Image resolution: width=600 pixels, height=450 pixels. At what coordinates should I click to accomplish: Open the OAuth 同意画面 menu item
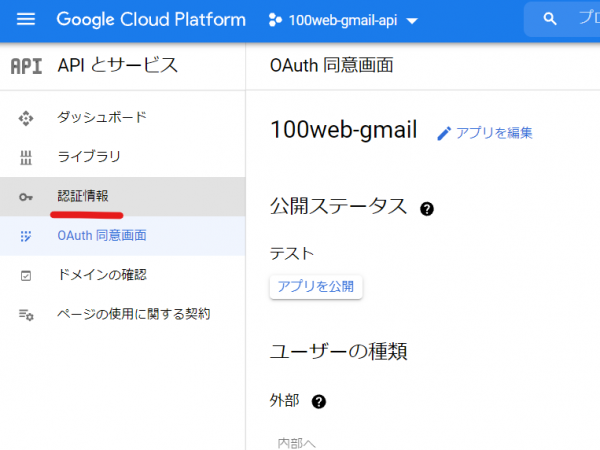click(122, 236)
